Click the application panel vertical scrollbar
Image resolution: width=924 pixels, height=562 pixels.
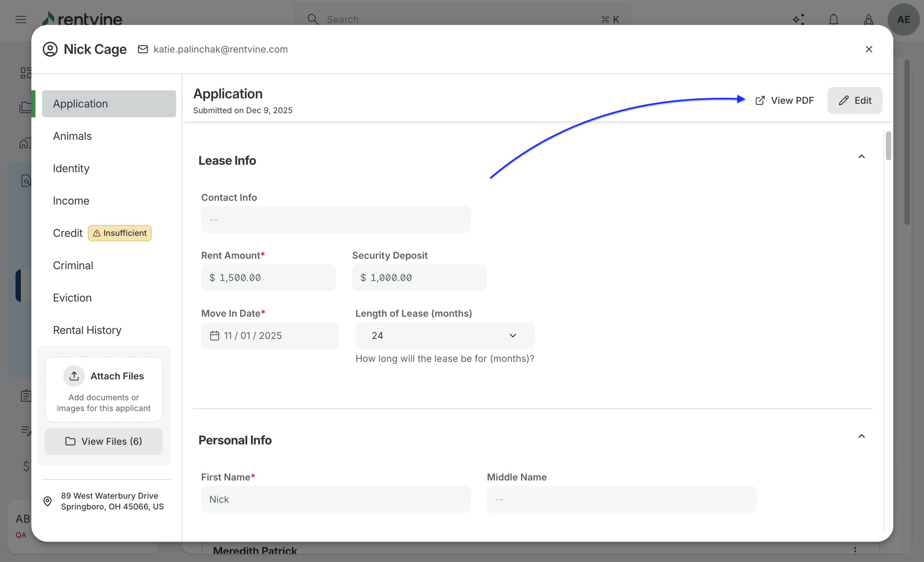click(888, 146)
